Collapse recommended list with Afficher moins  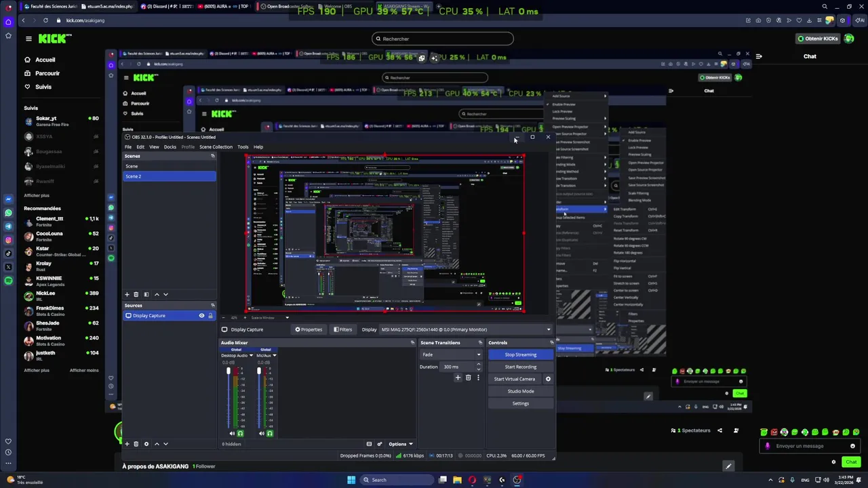pos(84,370)
